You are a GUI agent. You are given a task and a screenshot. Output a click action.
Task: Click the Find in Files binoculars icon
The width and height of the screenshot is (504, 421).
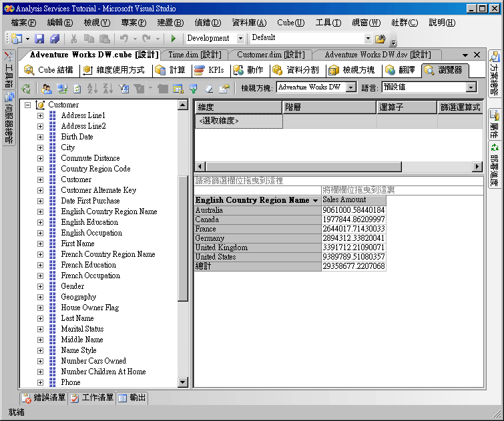click(381, 39)
